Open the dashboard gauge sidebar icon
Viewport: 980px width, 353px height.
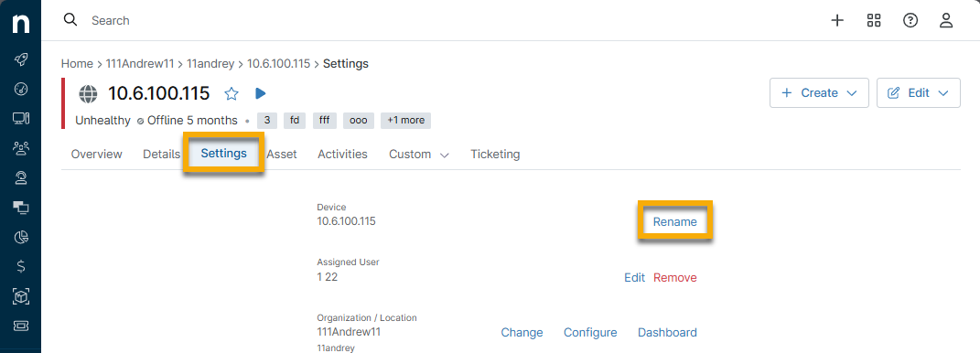[x=21, y=89]
